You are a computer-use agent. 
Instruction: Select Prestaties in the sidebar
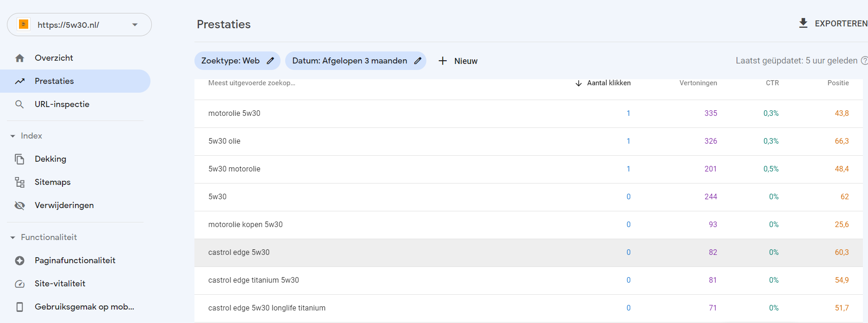point(75,81)
